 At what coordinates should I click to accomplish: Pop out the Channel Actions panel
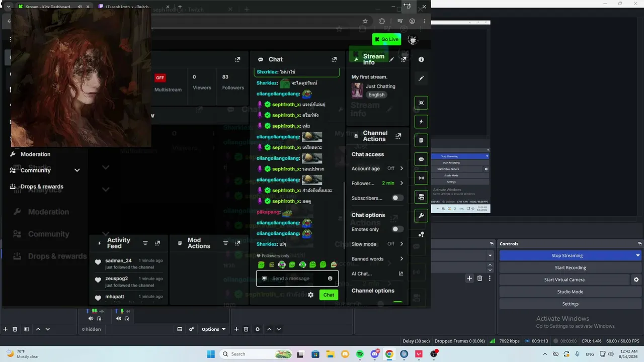[398, 136]
